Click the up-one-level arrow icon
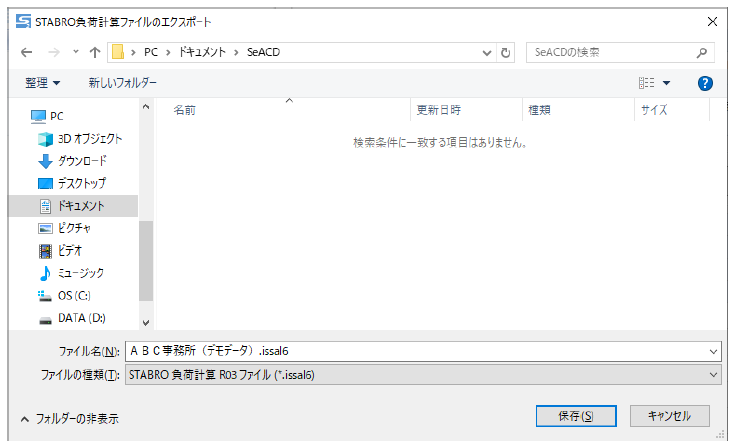Image resolution: width=739 pixels, height=448 pixels. tap(94, 51)
